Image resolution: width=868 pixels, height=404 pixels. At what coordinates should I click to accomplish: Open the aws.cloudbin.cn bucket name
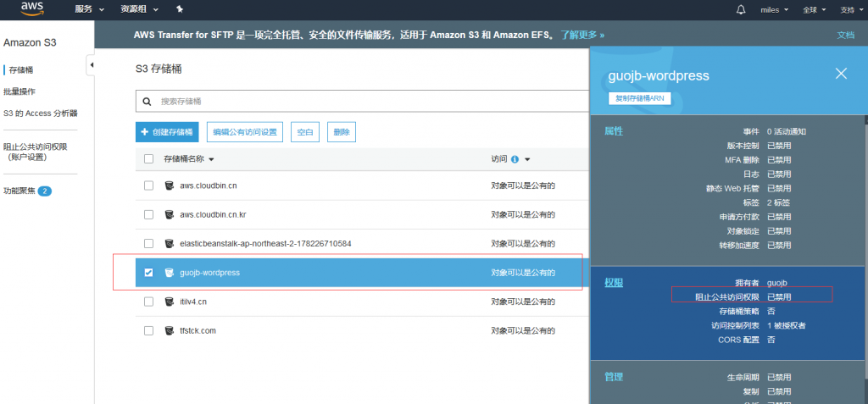[x=209, y=185]
